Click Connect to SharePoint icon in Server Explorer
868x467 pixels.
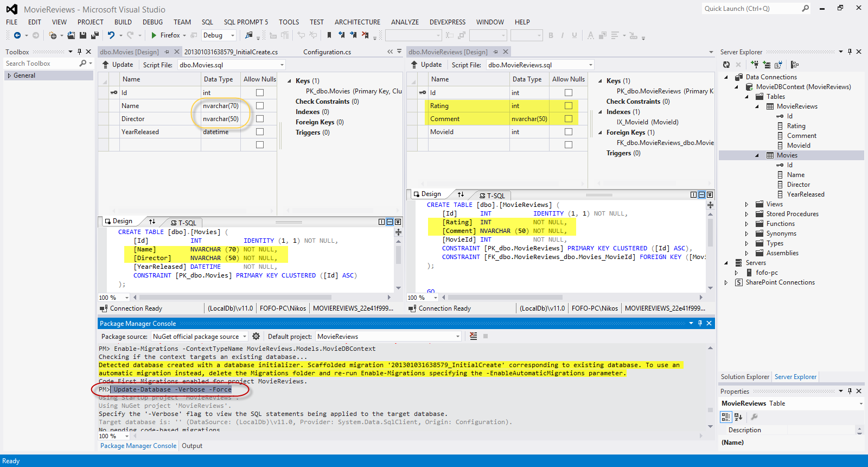tap(778, 65)
